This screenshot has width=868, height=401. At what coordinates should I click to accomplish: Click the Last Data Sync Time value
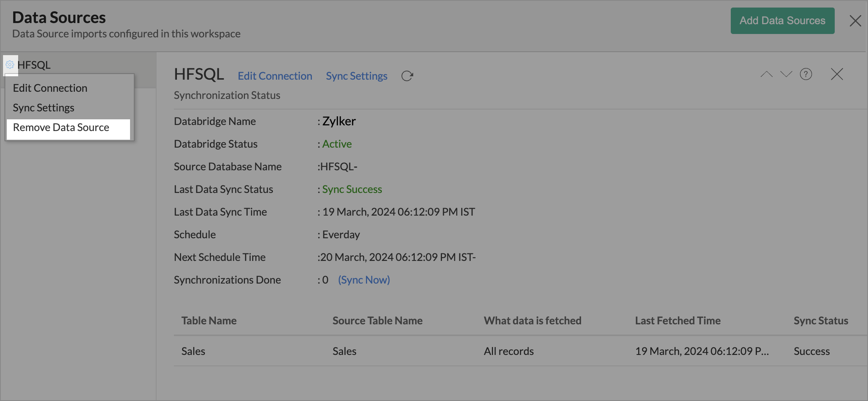398,212
